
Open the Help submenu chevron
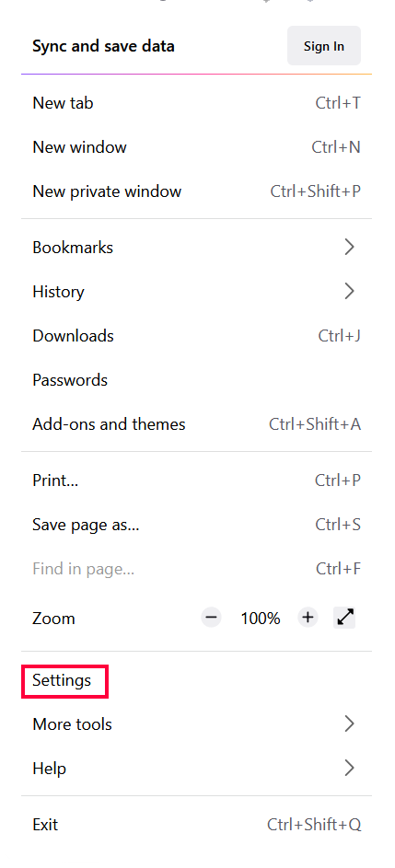349,768
